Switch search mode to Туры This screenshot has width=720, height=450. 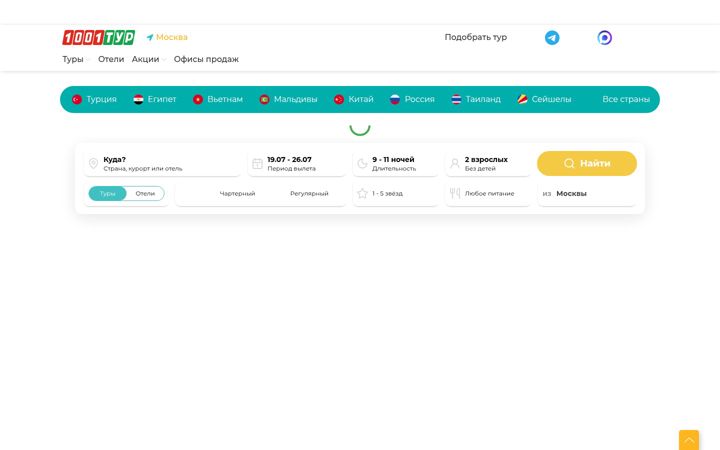pyautogui.click(x=107, y=193)
